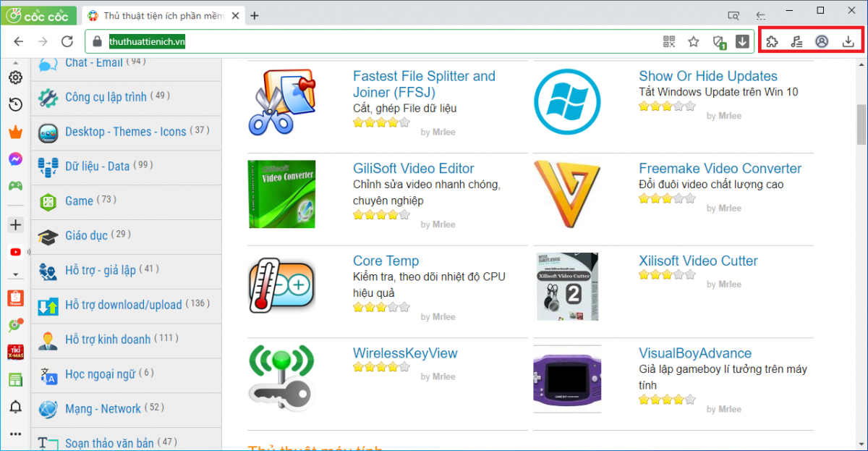Viewport: 868px width, 451px height.
Task: Open history from the sidebar
Action: [15, 105]
